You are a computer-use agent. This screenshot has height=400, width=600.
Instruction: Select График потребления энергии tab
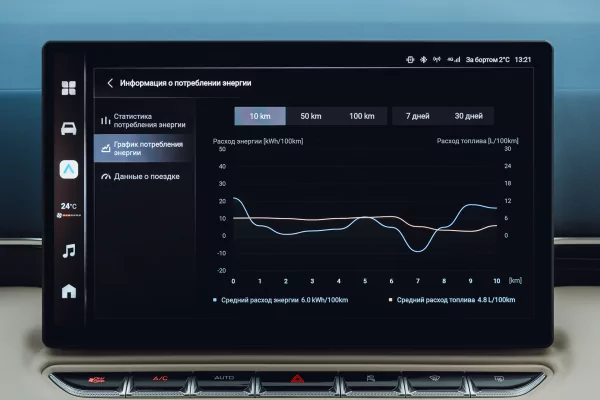coord(143,149)
